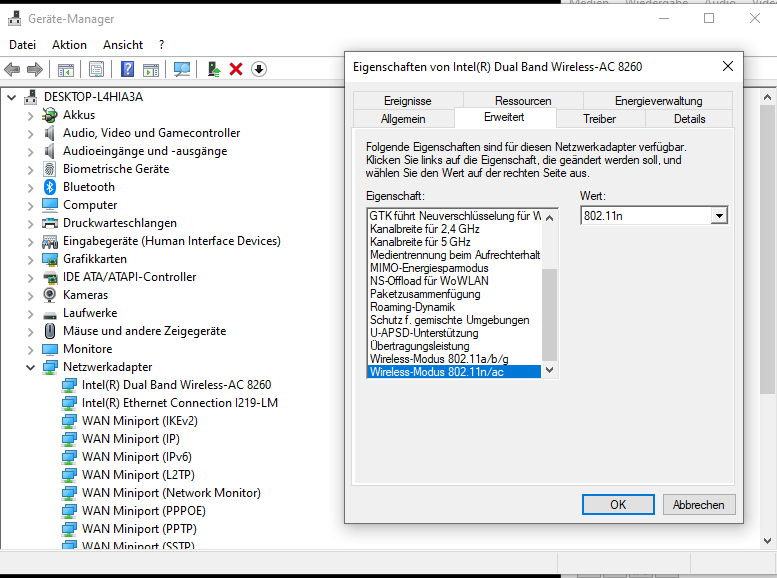Image resolution: width=777 pixels, height=578 pixels.
Task: Click the Mäuse und andere Zeigegeräte icon
Action: pyautogui.click(x=50, y=331)
